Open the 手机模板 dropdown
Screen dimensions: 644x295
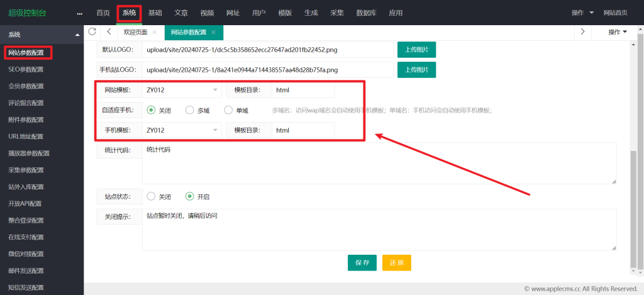[182, 130]
